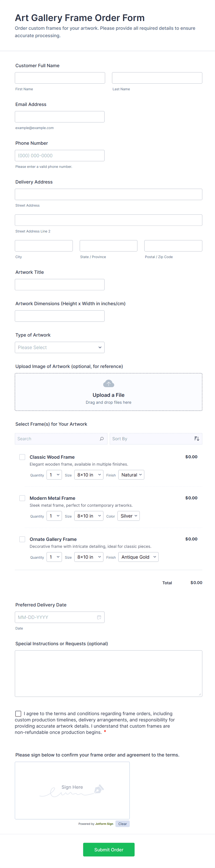215x868 pixels.
Task: Agree to the terms and conditions checkbox
Action: point(18,714)
